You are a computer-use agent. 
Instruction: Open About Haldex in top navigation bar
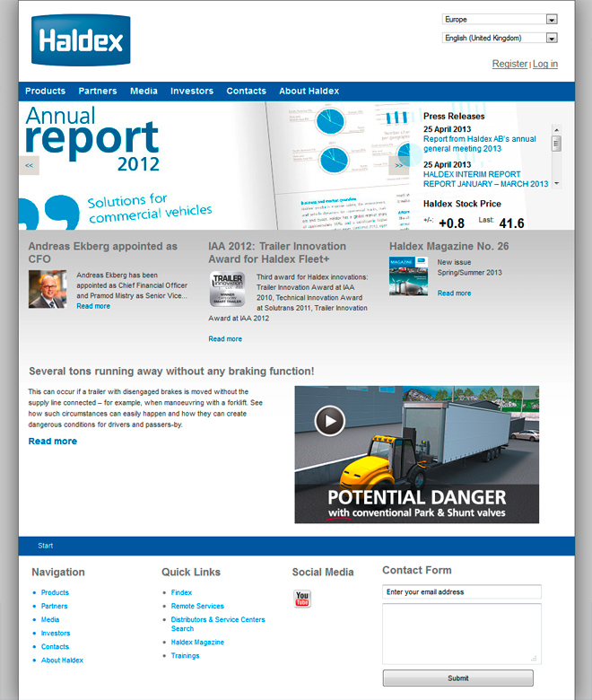(309, 91)
